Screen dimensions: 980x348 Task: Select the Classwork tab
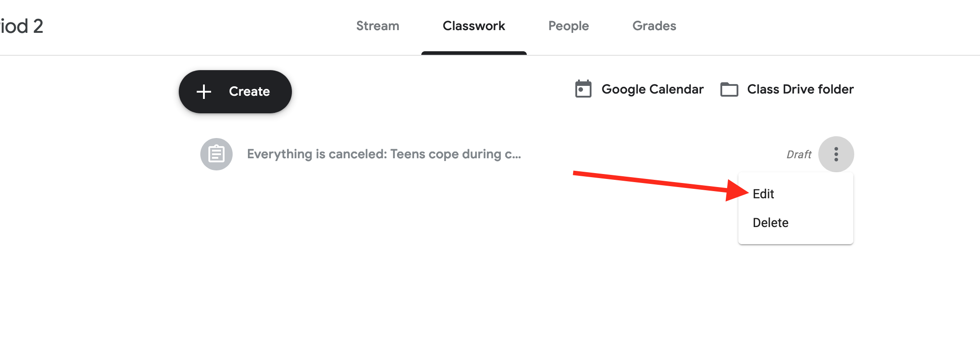pos(474,26)
